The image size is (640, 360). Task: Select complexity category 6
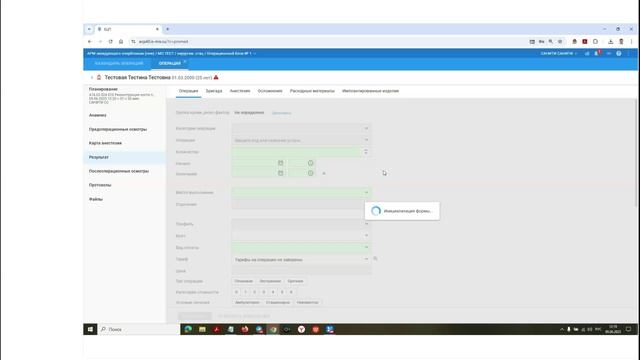[291, 292]
